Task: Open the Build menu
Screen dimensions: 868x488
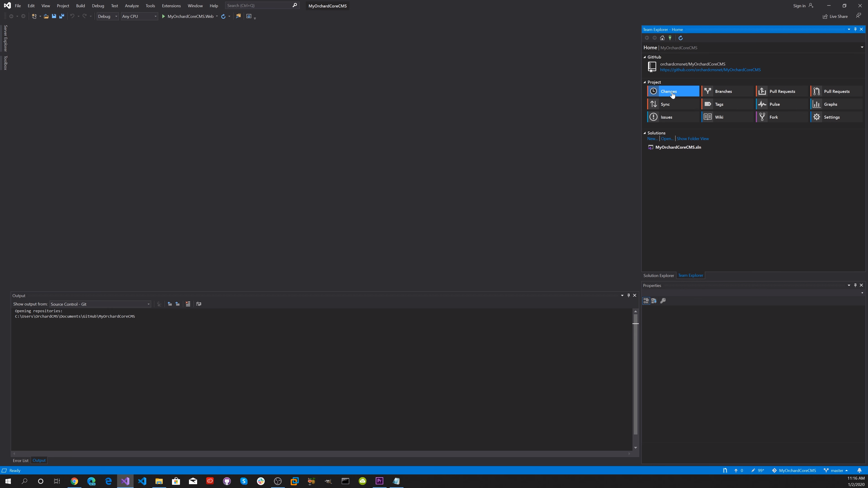Action: [80, 6]
